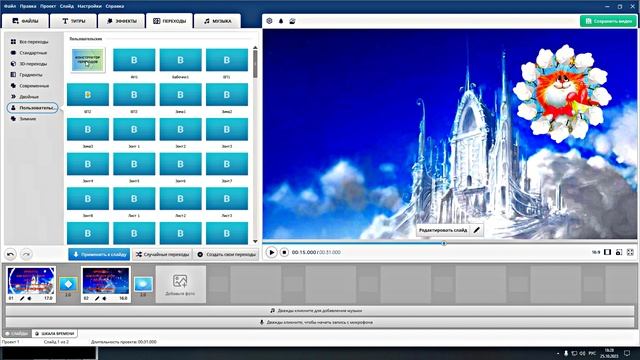Click the taskbar volume icon
The image size is (640, 360).
(582, 353)
